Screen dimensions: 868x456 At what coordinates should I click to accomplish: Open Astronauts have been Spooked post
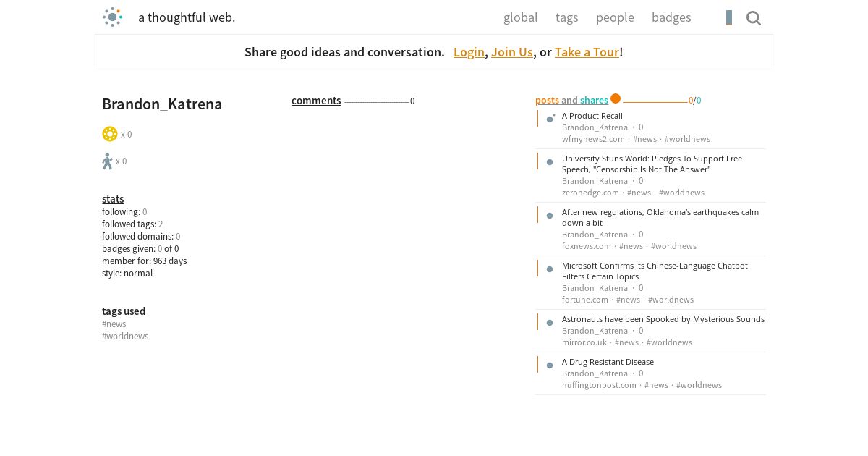coord(663,319)
